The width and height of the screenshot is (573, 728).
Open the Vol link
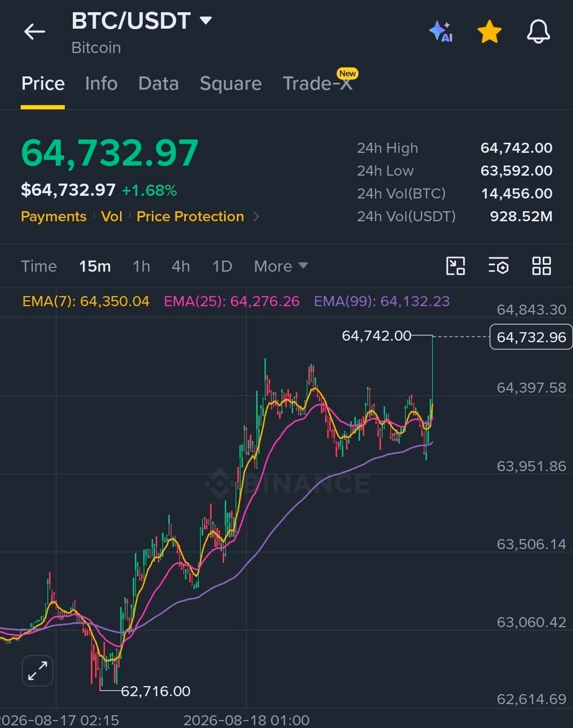(x=112, y=216)
